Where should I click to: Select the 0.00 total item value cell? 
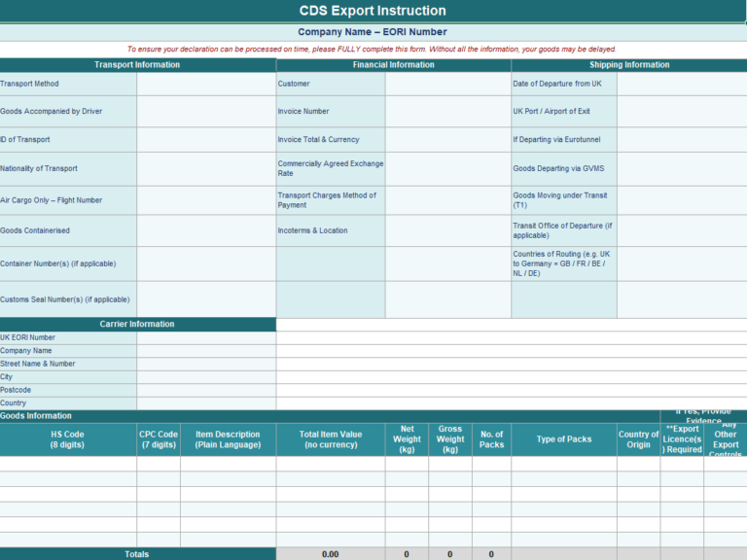(x=331, y=554)
